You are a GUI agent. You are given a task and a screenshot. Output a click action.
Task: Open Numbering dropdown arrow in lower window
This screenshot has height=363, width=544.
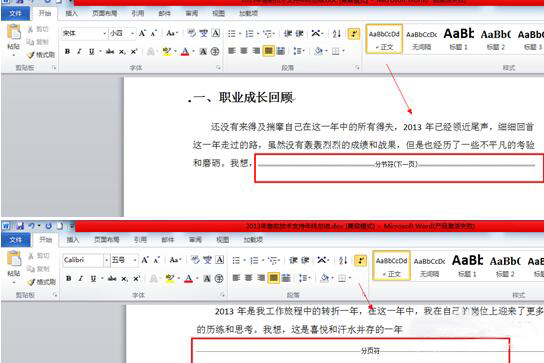(263, 260)
